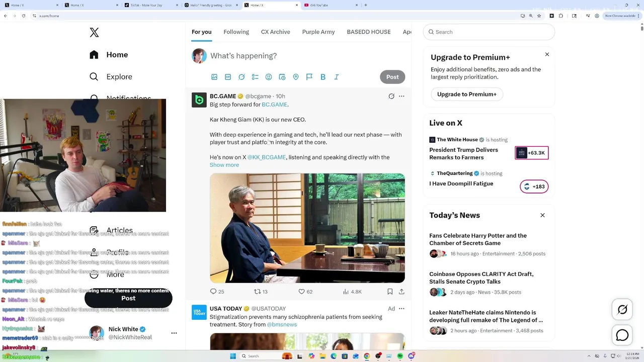The width and height of the screenshot is (644, 362).
Task: Open the +63.3K listeners badge
Action: pyautogui.click(x=532, y=153)
